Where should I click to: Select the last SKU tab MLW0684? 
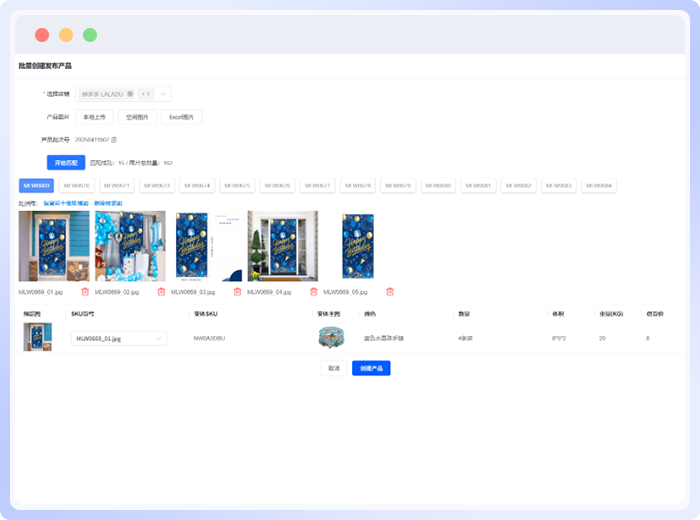pos(599,186)
